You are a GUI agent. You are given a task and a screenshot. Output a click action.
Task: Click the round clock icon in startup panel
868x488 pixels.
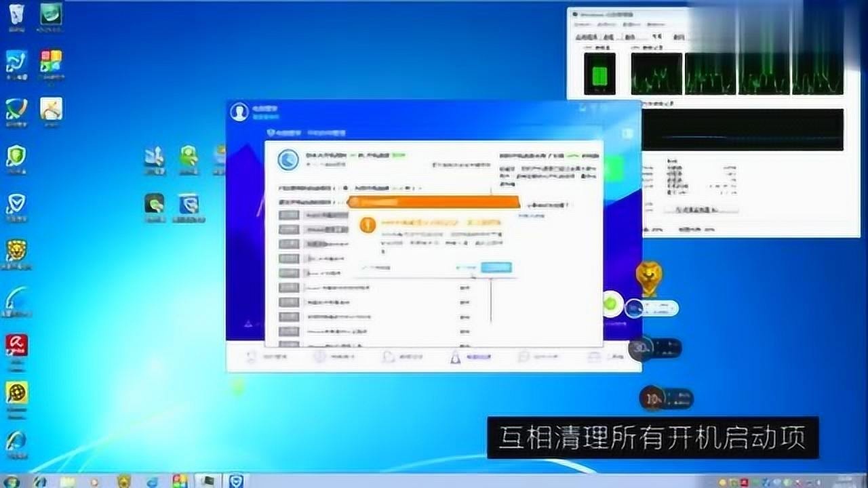(289, 159)
